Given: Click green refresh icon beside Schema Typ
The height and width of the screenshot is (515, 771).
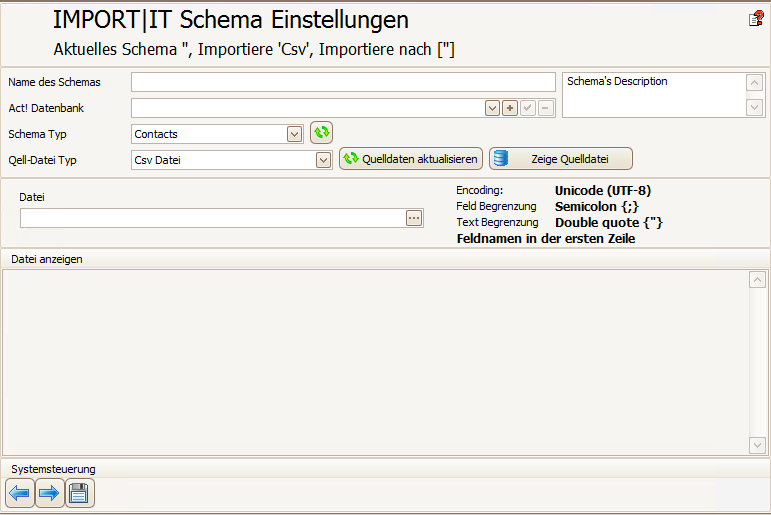Looking at the screenshot, I should [322, 133].
